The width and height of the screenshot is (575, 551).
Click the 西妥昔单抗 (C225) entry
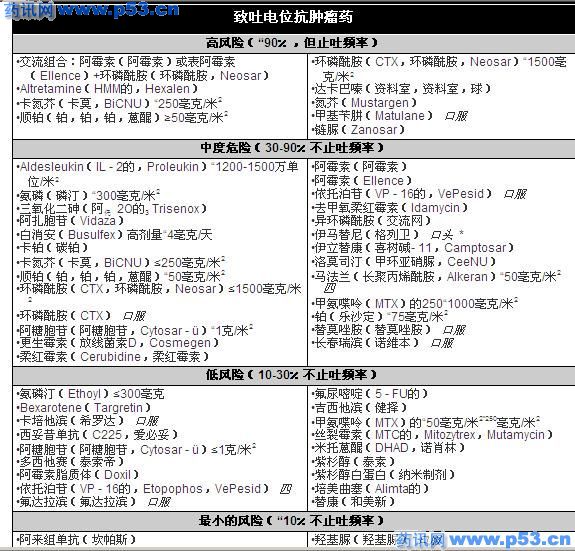(x=98, y=435)
